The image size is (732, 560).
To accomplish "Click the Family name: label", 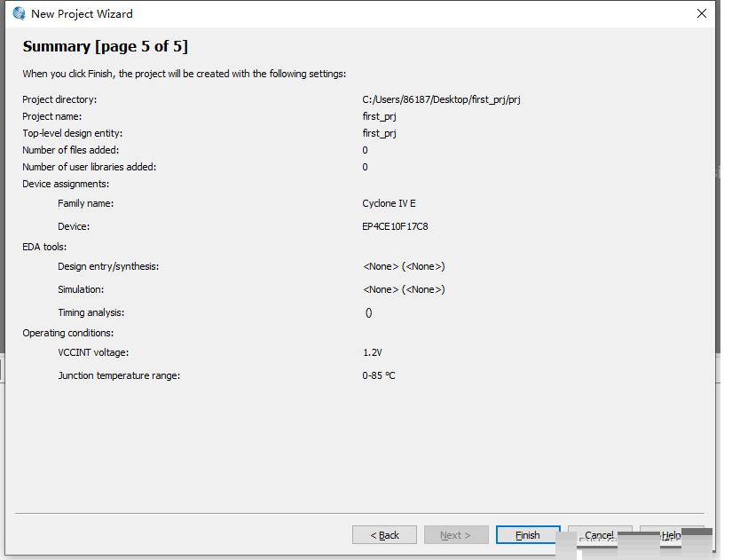I will (x=86, y=203).
